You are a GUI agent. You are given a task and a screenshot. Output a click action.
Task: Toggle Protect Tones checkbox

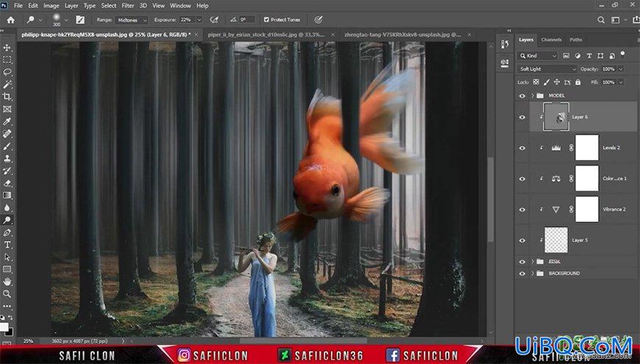pyautogui.click(x=266, y=20)
